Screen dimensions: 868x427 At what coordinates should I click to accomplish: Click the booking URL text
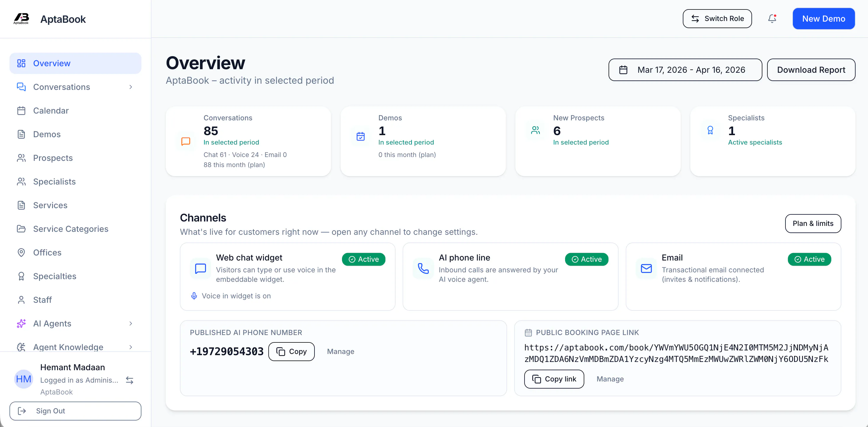(x=676, y=353)
